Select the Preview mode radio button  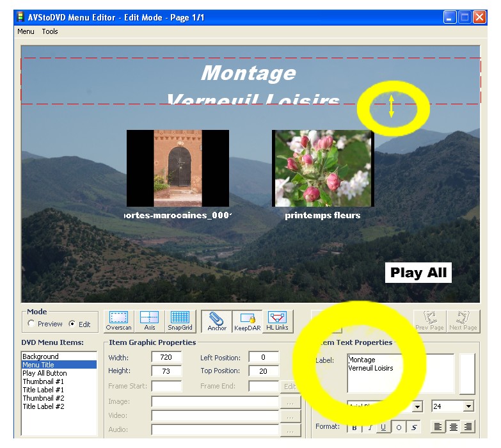32,324
